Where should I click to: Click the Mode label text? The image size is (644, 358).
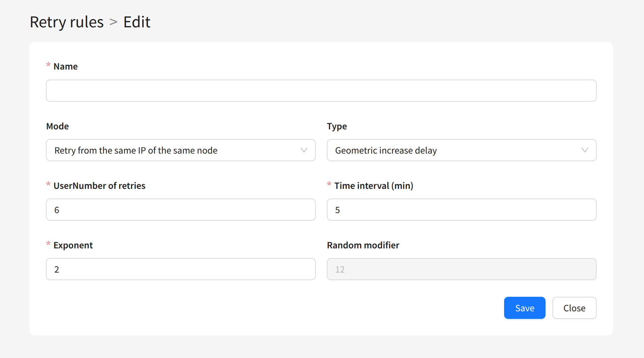coord(57,126)
